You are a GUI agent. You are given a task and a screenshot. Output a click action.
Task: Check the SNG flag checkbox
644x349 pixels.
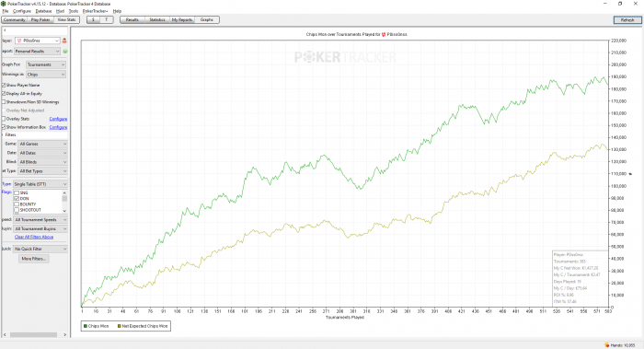[x=17, y=192]
